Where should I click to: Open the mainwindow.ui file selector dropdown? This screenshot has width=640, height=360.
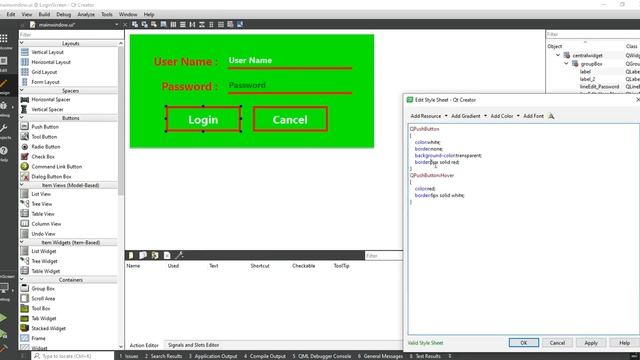pyautogui.click(x=116, y=24)
